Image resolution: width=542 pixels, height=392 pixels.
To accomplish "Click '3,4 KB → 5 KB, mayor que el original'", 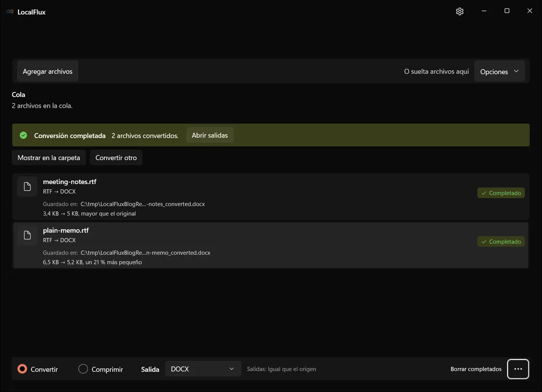I will point(89,214).
